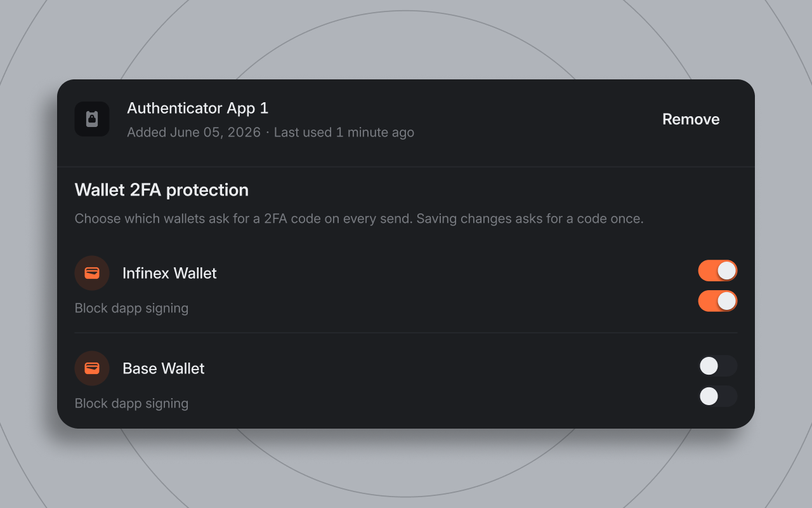Screen dimensions: 812x508
Task: Click the divider line below the Authenticator App row
Action: tap(406, 167)
